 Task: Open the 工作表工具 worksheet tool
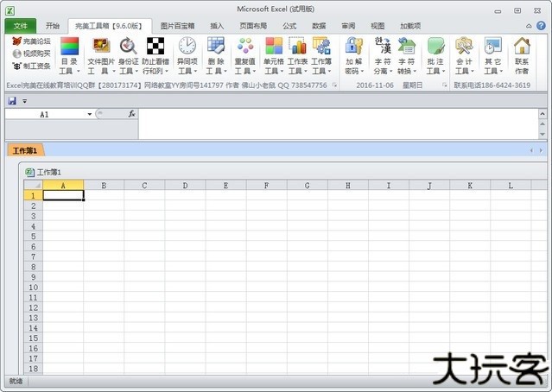point(298,55)
